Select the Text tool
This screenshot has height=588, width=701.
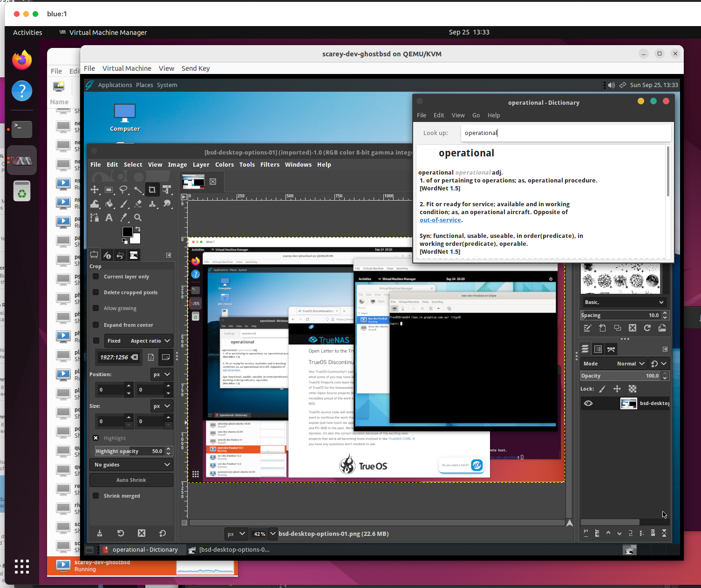109,217
